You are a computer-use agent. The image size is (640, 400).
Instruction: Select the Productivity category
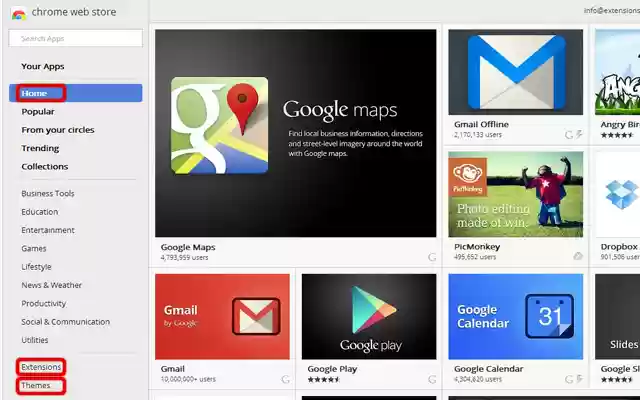(44, 303)
